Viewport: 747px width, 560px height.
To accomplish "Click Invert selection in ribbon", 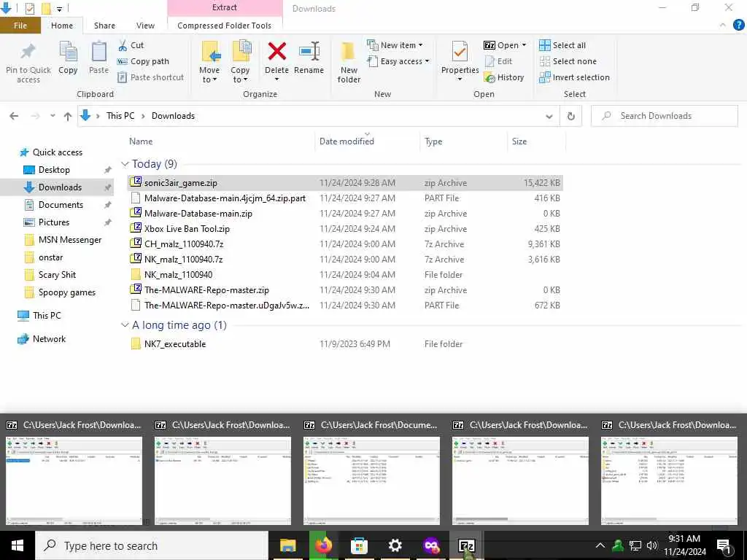I will click(575, 77).
